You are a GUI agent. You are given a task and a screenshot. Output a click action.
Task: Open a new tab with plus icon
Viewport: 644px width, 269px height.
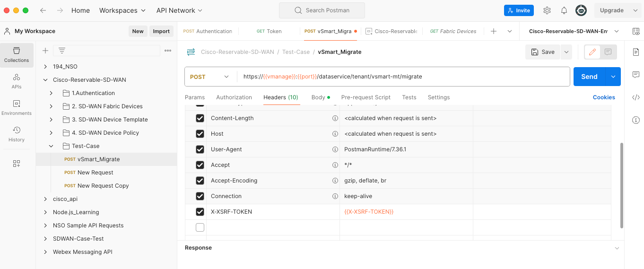click(x=494, y=31)
